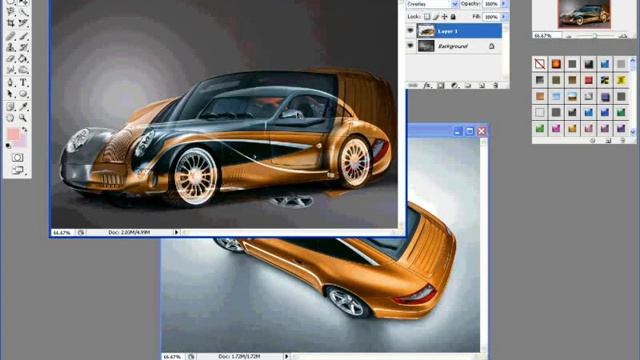The width and height of the screenshot is (640, 360).
Task: Select the Background layer row
Action: (459, 46)
